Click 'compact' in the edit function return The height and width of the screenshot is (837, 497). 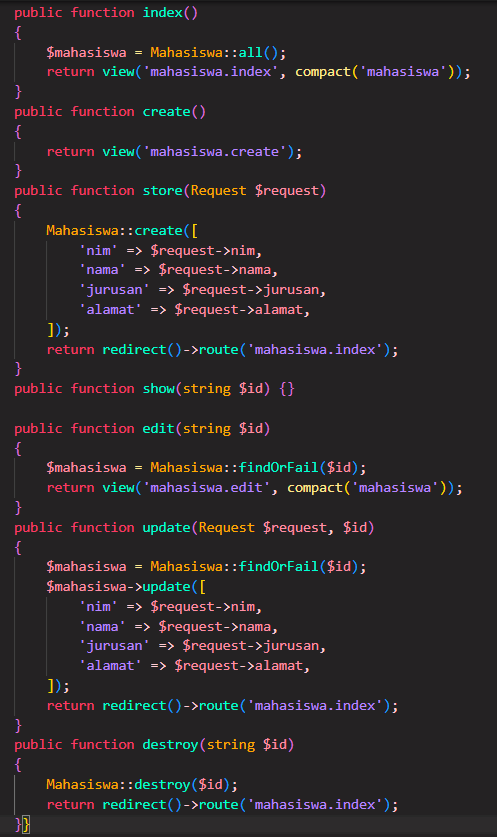pyautogui.click(x=314, y=487)
